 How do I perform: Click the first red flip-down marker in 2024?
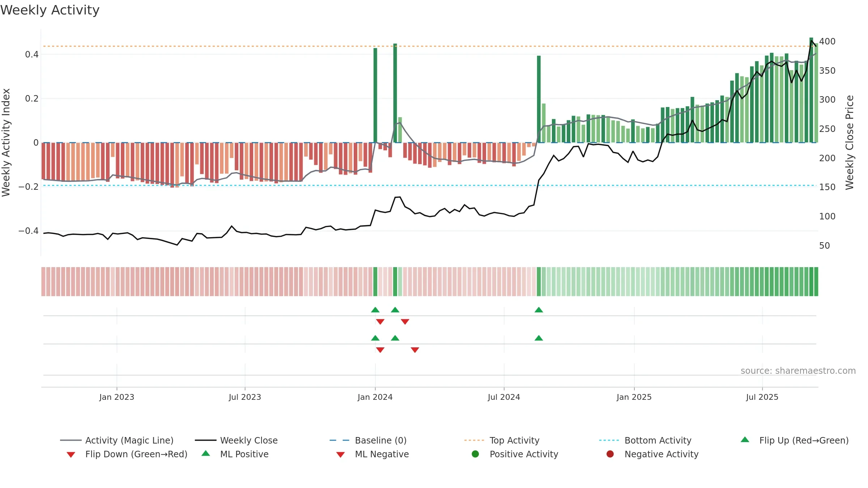click(380, 321)
